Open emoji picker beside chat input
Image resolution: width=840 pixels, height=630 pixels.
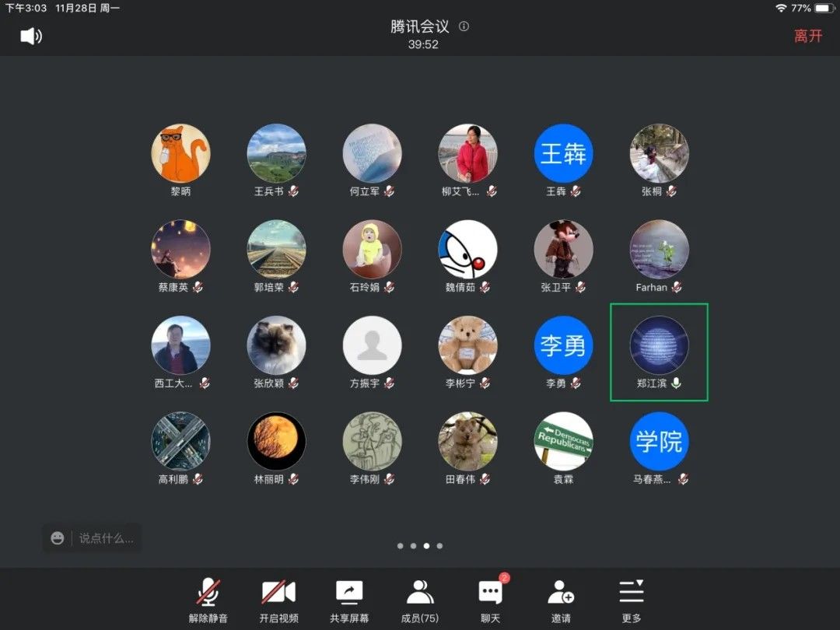[x=58, y=538]
